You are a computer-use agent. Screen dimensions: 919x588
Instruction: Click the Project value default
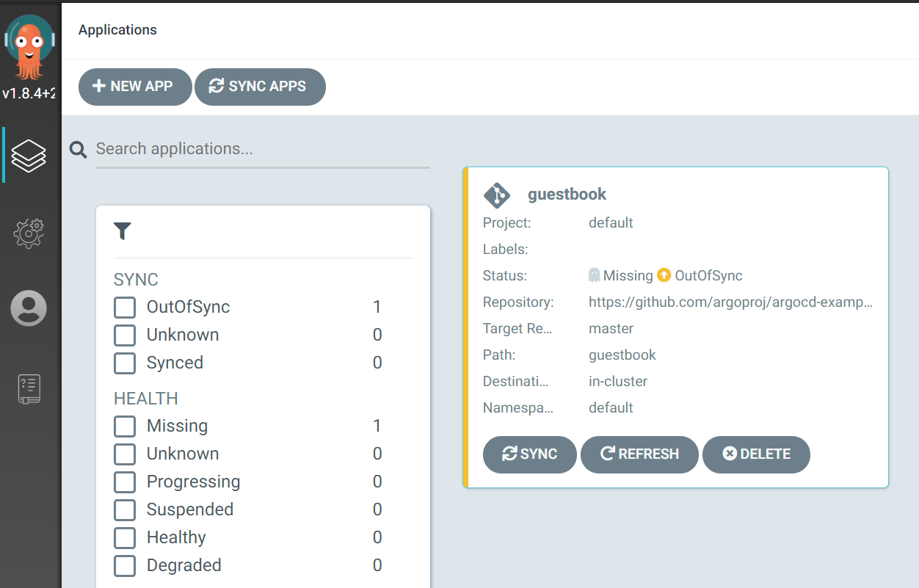click(611, 222)
